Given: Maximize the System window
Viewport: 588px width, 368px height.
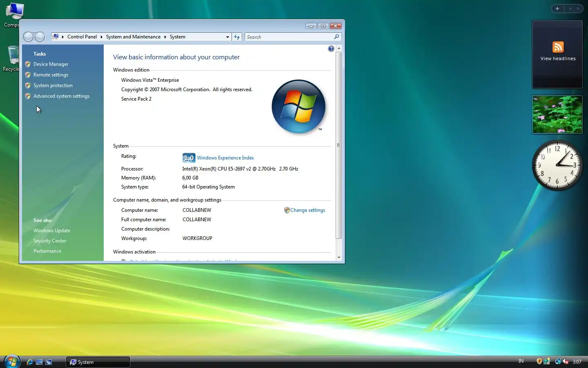Looking at the screenshot, I should click(323, 26).
